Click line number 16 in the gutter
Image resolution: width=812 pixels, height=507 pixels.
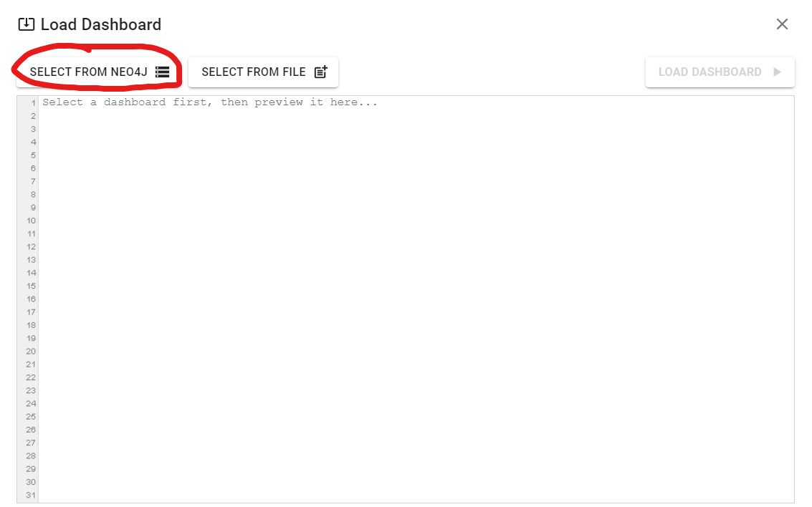[31, 299]
